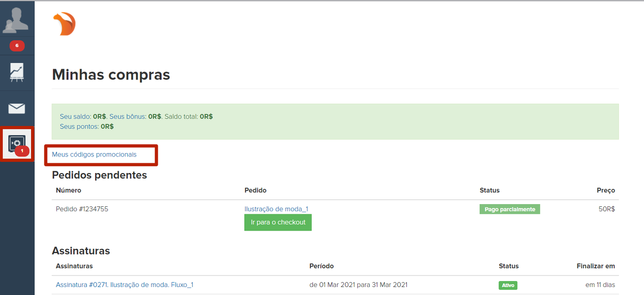The width and height of the screenshot is (644, 295).
Task: Open Assinatura #0271 subscription link
Action: click(124, 285)
